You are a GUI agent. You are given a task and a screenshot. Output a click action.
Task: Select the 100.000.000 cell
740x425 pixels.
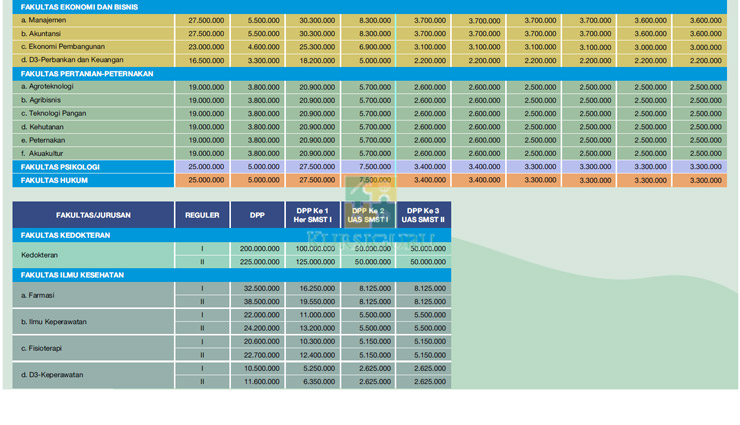point(315,249)
